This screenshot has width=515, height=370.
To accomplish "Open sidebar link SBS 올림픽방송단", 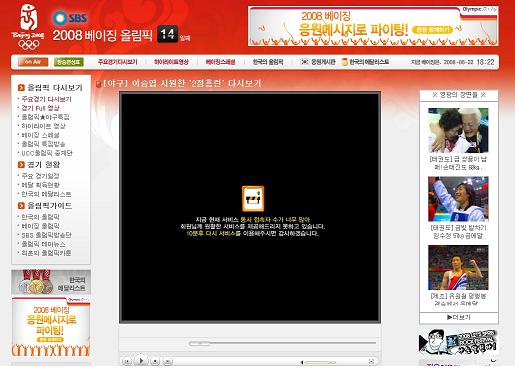I will point(46,235).
